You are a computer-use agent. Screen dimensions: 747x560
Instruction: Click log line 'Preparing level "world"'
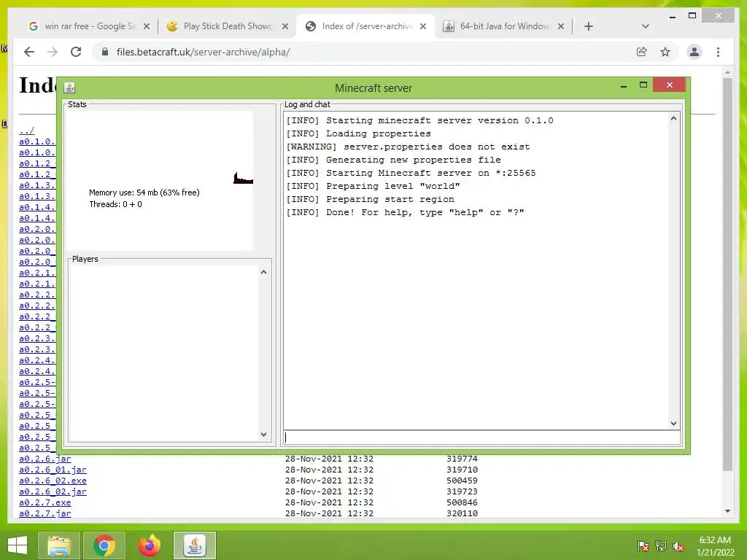point(393,186)
